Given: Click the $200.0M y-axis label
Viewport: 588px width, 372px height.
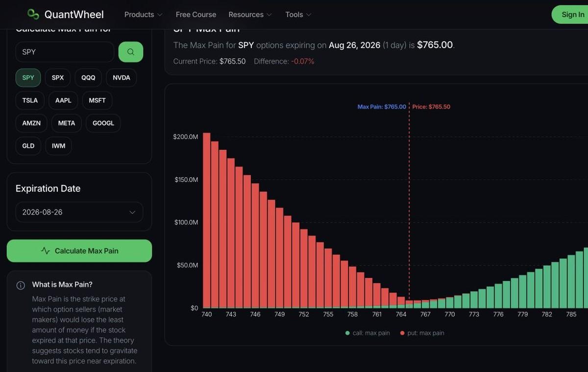Looking at the screenshot, I should click(x=186, y=137).
